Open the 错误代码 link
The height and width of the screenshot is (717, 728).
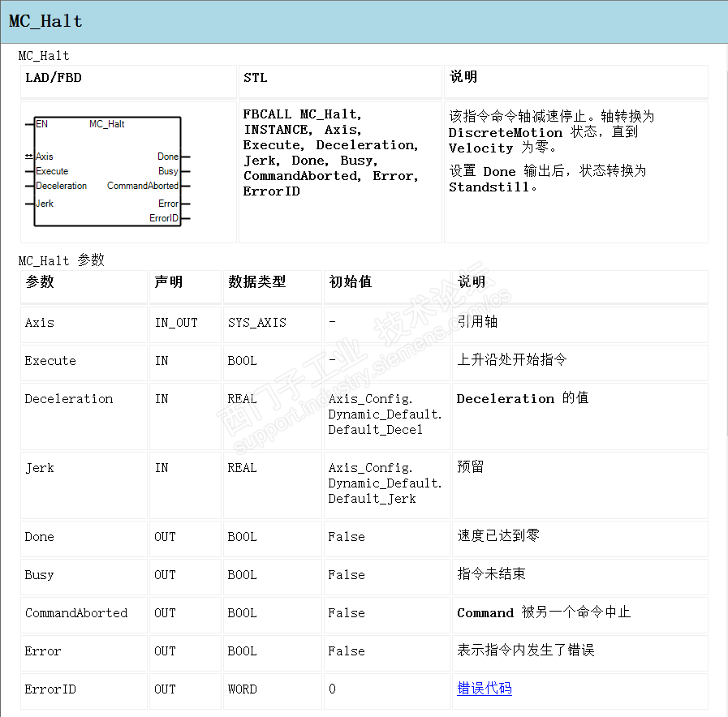point(485,689)
